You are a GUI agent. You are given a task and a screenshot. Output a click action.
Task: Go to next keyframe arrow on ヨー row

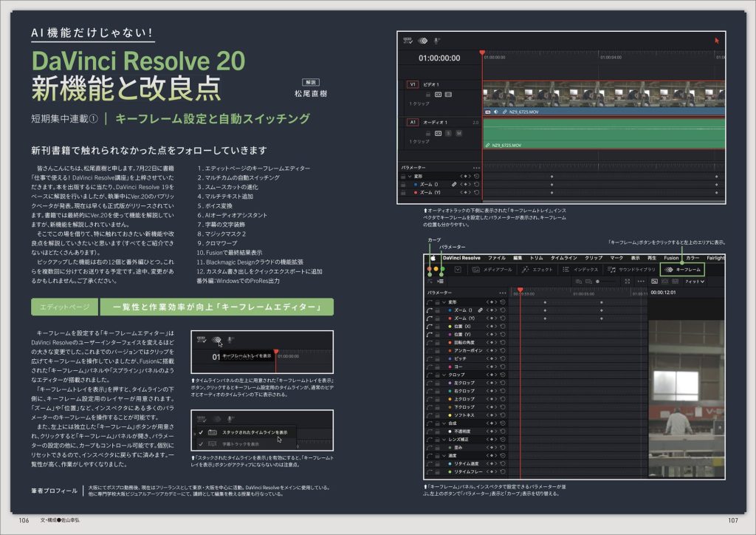[x=495, y=367]
